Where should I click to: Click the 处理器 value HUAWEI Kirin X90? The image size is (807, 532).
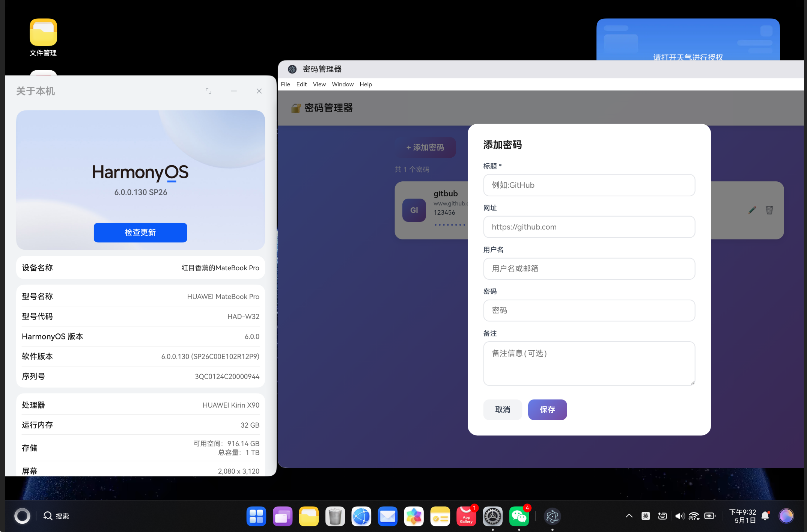point(231,405)
